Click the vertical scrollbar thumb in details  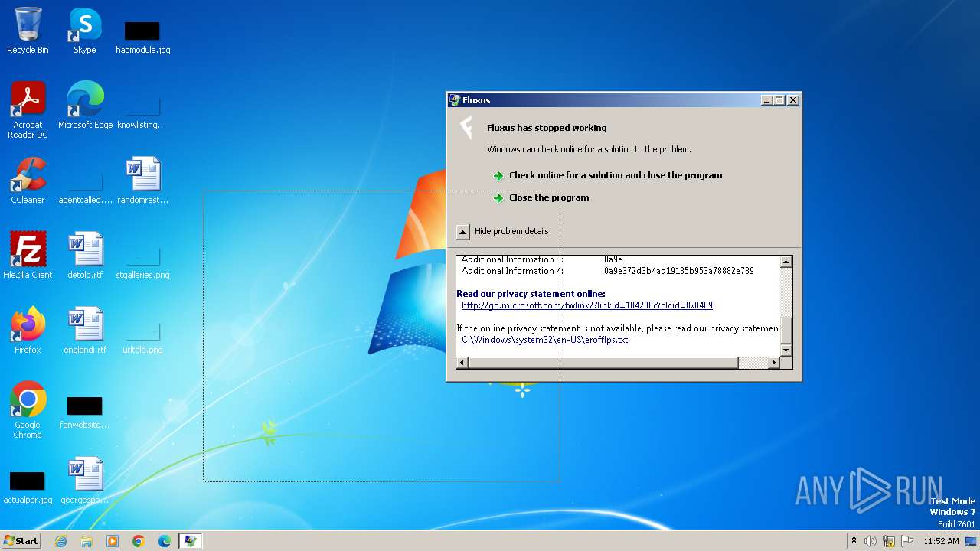pyautogui.click(x=786, y=330)
